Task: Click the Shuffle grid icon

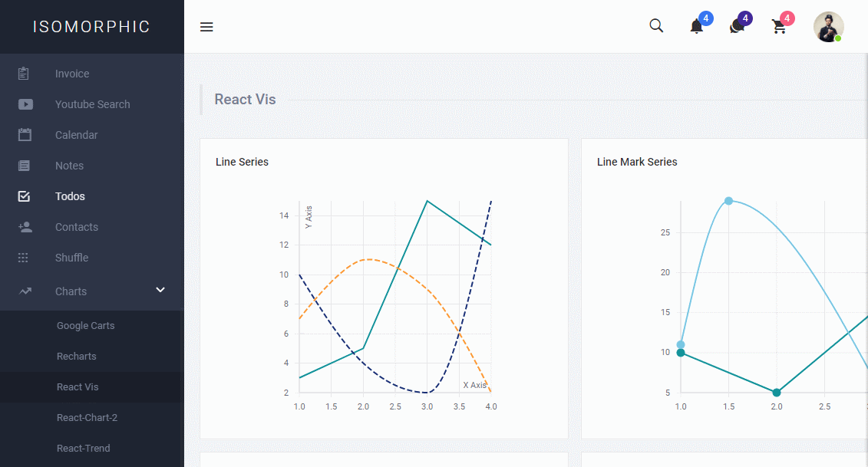Action: click(23, 258)
